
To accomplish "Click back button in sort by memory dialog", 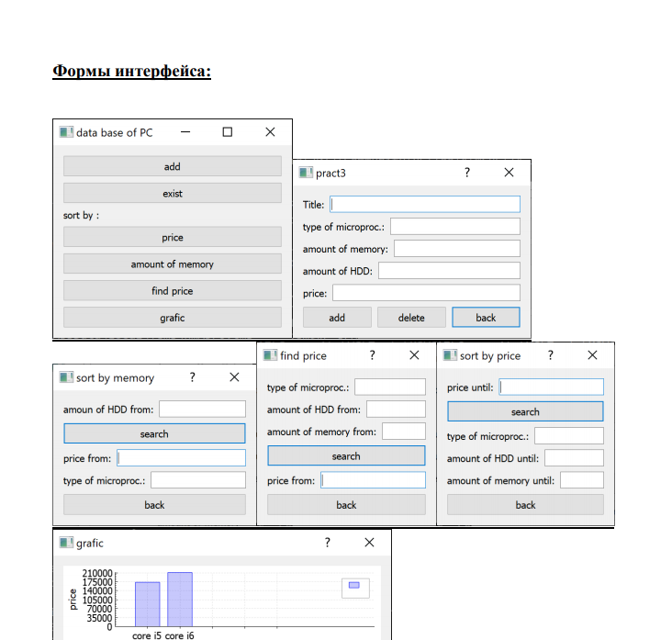I will [154, 504].
